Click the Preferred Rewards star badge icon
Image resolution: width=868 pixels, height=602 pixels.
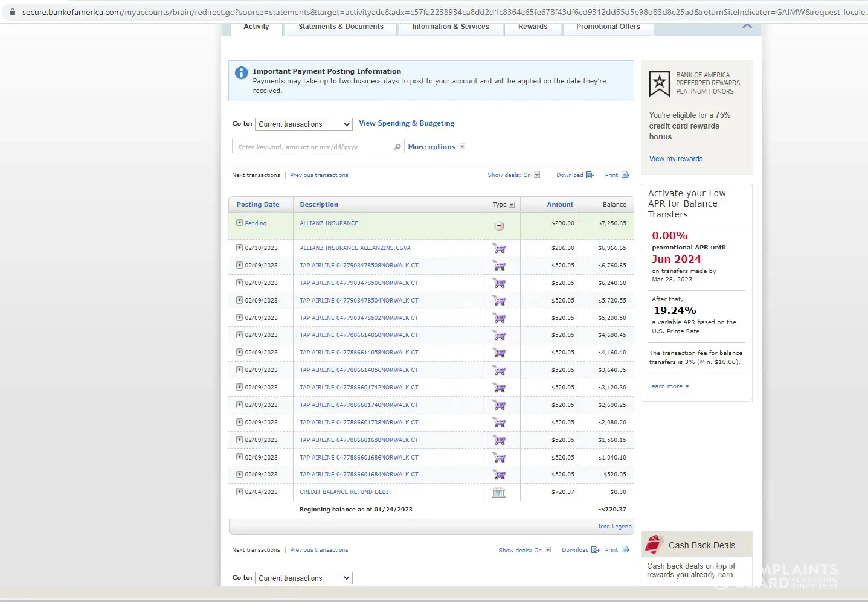[659, 84]
